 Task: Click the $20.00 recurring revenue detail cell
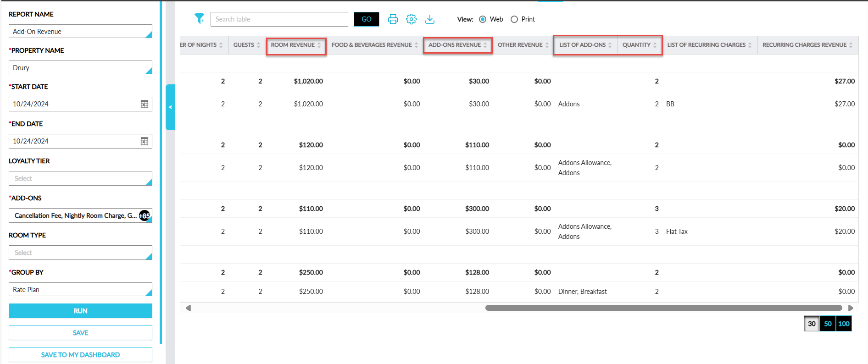point(845,232)
